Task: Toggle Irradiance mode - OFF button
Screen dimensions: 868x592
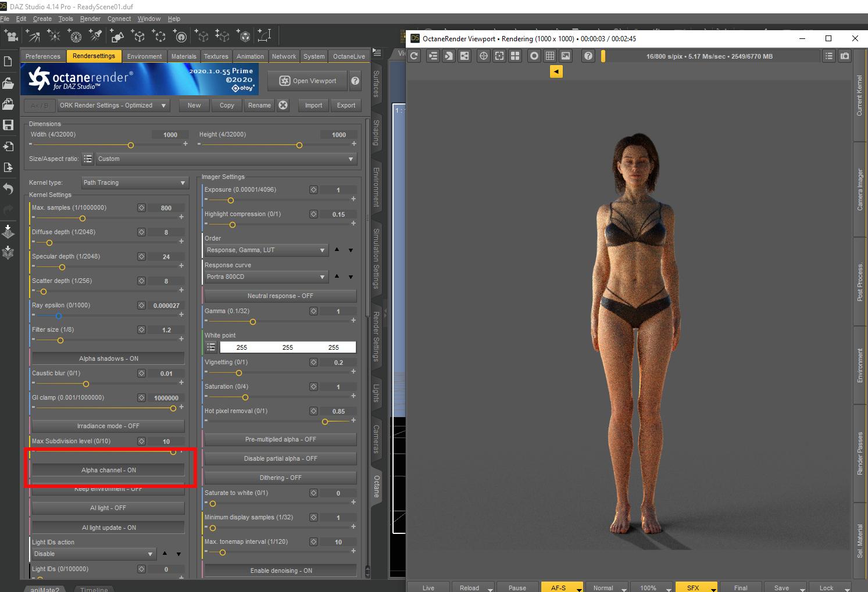Action: [108, 426]
